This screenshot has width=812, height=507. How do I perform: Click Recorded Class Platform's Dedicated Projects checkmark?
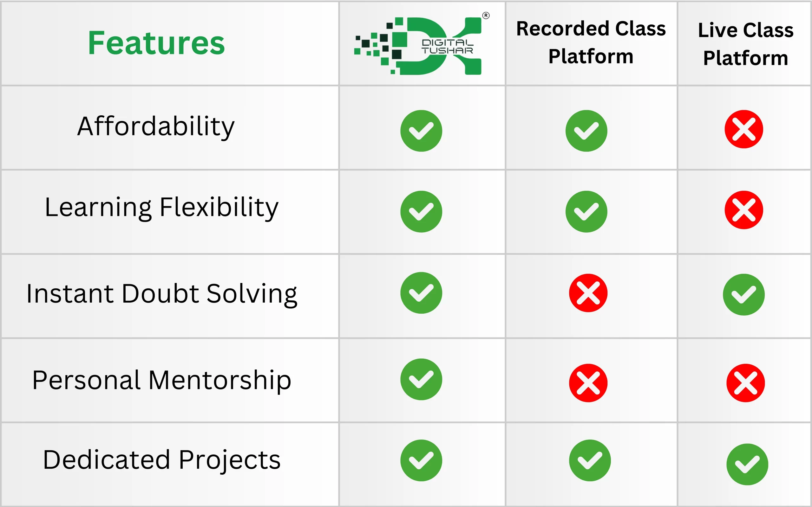(590, 460)
